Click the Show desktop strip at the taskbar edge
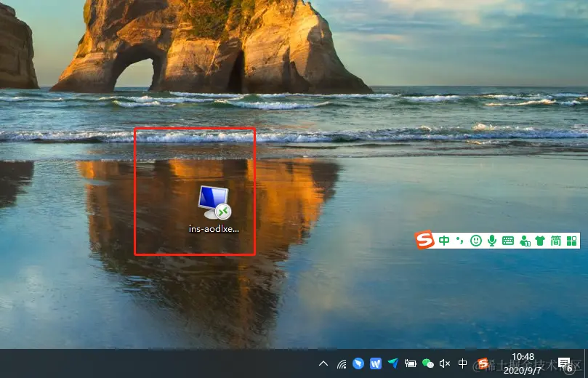 [x=586, y=363]
